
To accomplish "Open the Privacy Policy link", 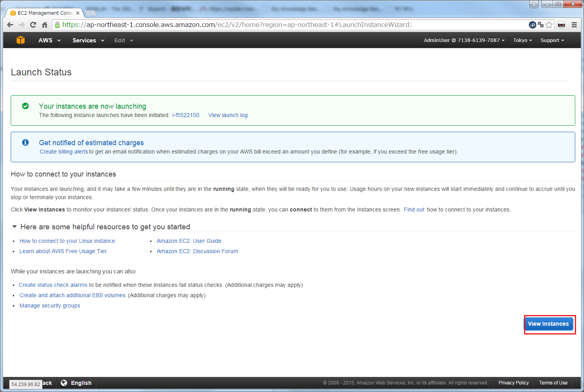I will pos(514,383).
